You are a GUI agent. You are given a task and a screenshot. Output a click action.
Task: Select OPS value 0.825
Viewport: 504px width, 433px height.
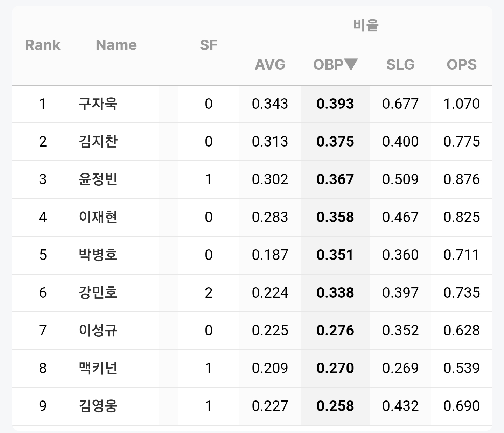tap(462, 217)
